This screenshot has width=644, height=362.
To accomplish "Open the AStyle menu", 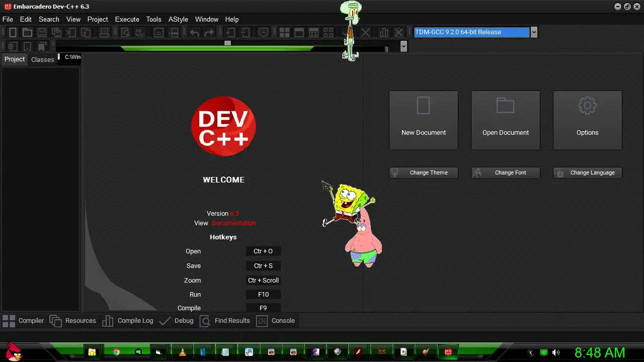I will click(x=178, y=19).
